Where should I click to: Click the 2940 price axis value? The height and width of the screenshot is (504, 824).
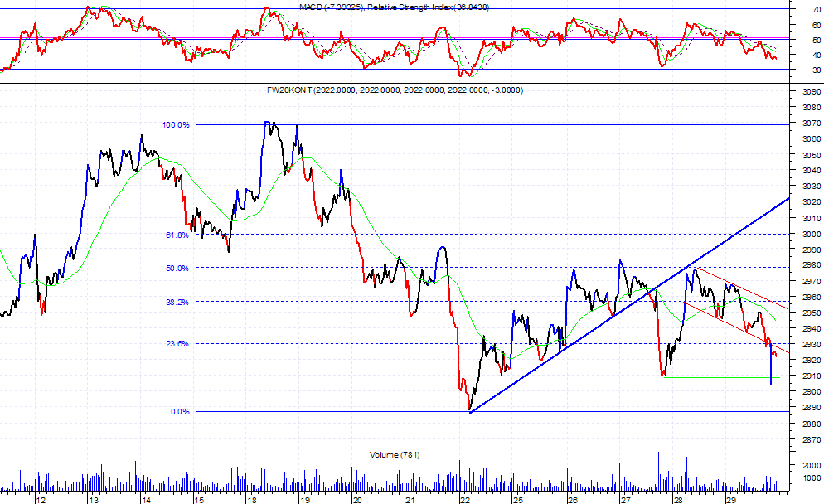[x=812, y=329]
